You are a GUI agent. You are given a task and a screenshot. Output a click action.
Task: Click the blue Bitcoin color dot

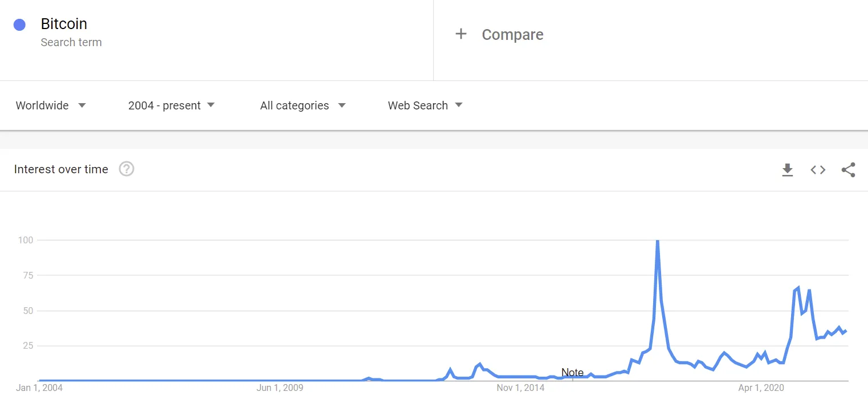click(x=19, y=25)
